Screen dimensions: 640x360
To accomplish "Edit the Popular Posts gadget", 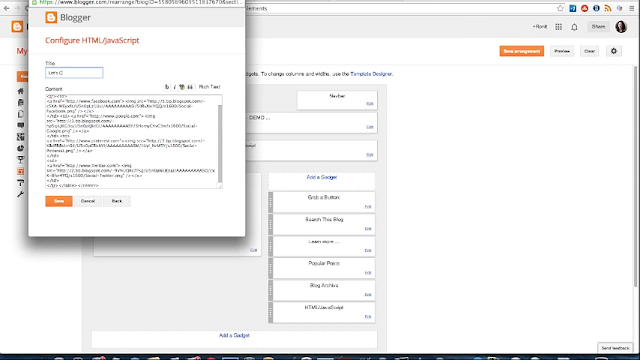I will pos(368,273).
